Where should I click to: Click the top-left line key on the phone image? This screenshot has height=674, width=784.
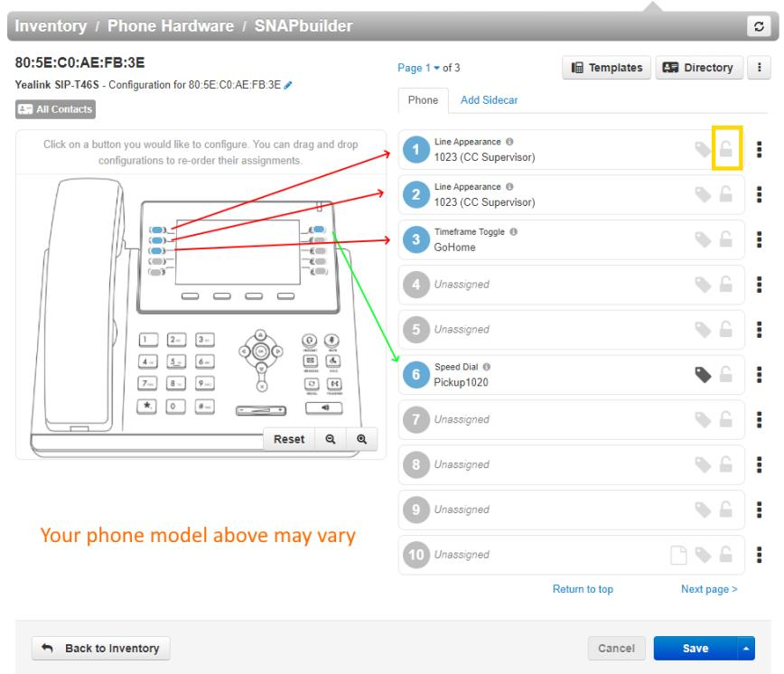[157, 230]
